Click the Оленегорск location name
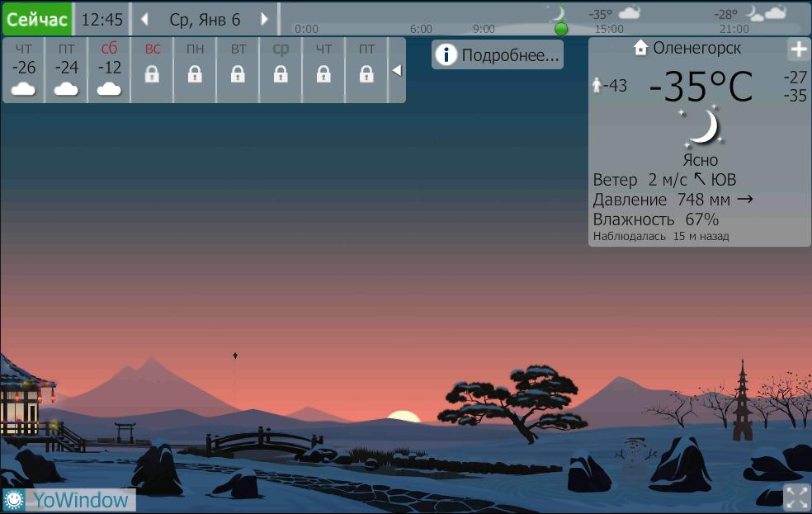This screenshot has height=514, width=812. (x=696, y=48)
